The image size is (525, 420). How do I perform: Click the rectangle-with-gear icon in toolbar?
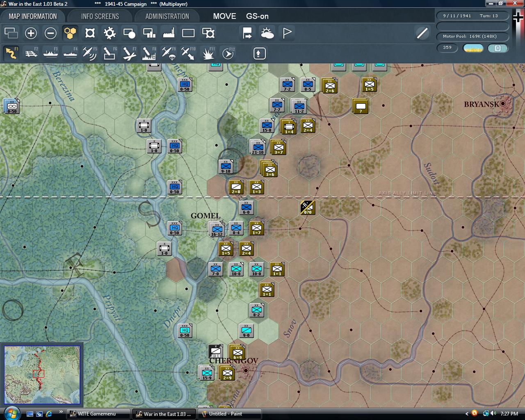[208, 33]
